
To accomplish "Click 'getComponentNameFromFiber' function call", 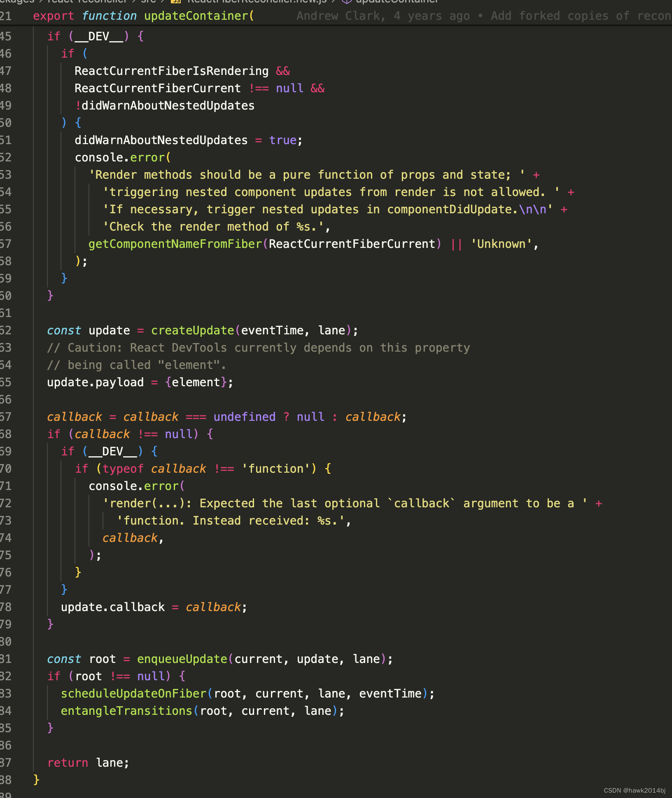I will [x=175, y=244].
